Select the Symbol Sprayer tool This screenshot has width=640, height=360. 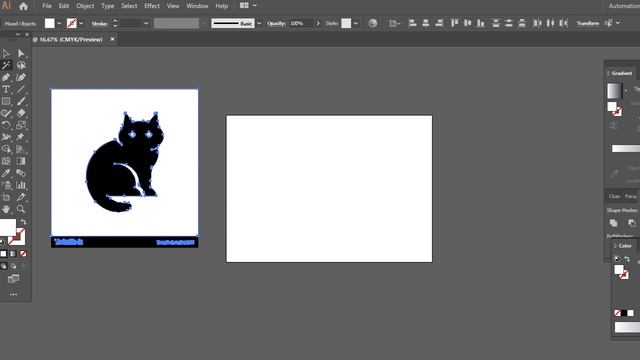click(x=6, y=185)
